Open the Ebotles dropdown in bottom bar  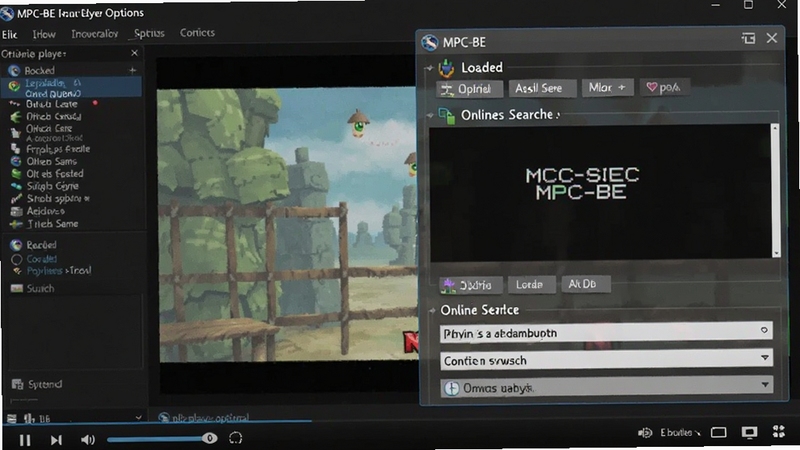click(x=680, y=433)
